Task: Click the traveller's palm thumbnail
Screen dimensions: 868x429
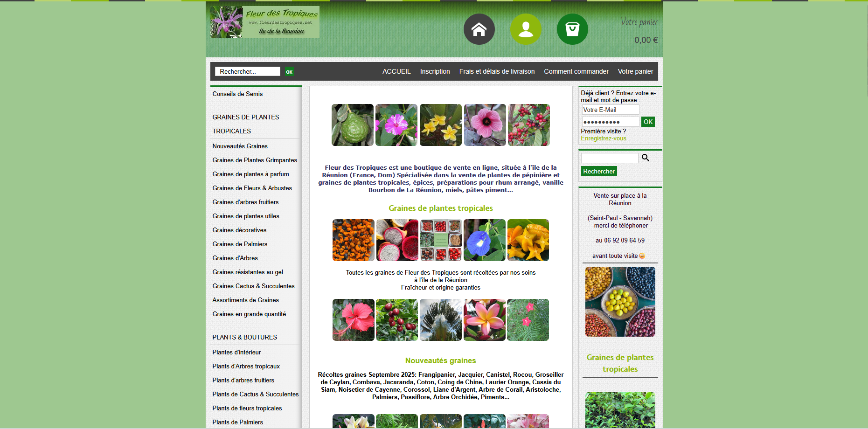Action: pyautogui.click(x=441, y=320)
